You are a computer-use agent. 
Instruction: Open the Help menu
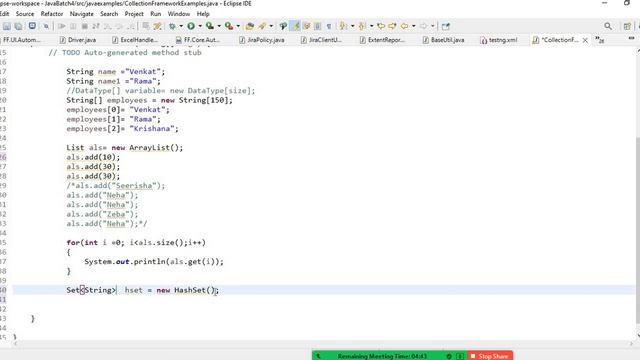click(x=203, y=14)
